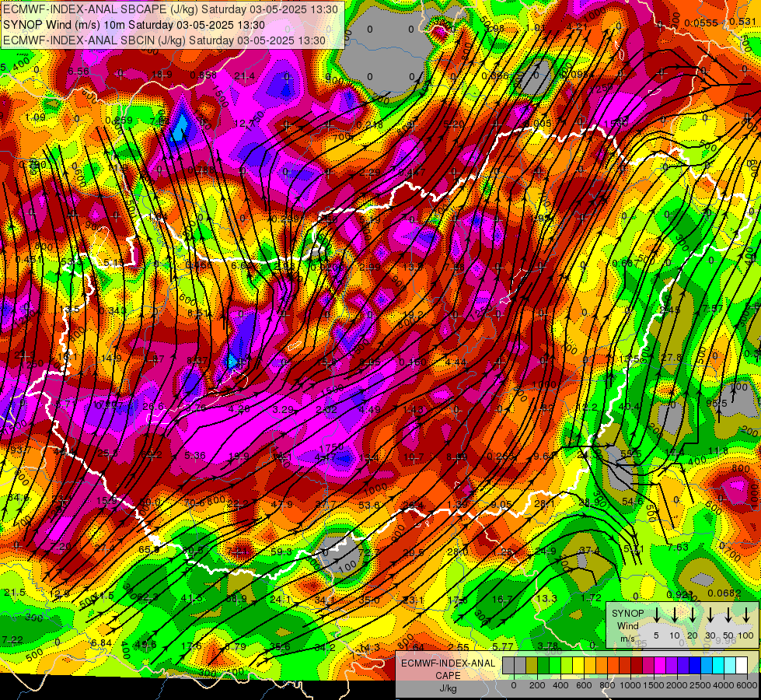The image size is (761, 700).
Task: Click the 24.9 value on the map
Action: [546, 551]
